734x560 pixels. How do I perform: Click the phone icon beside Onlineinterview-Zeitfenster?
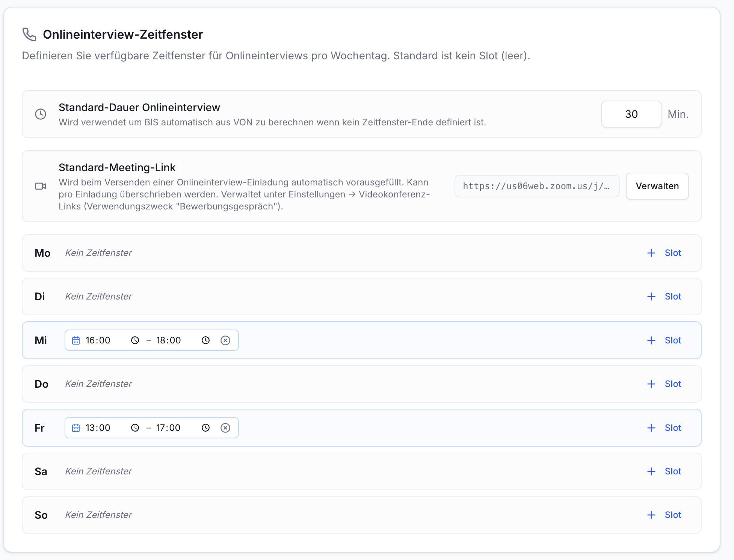click(x=29, y=35)
